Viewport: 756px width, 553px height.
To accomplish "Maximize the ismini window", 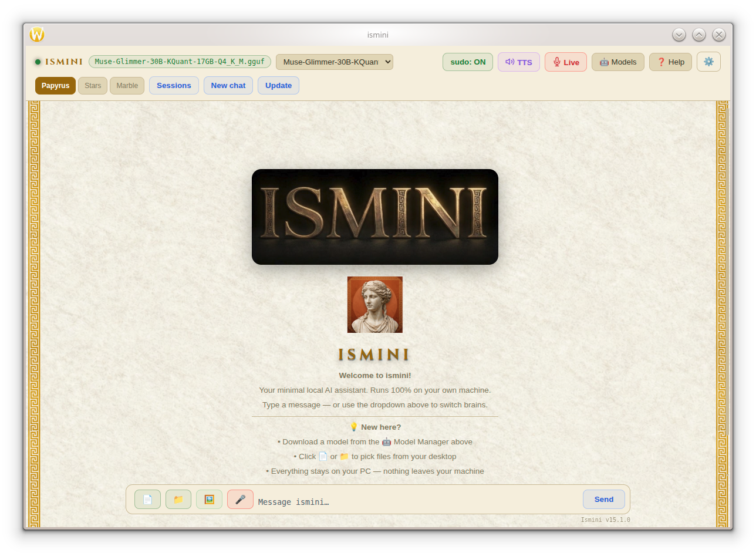I will tap(699, 35).
